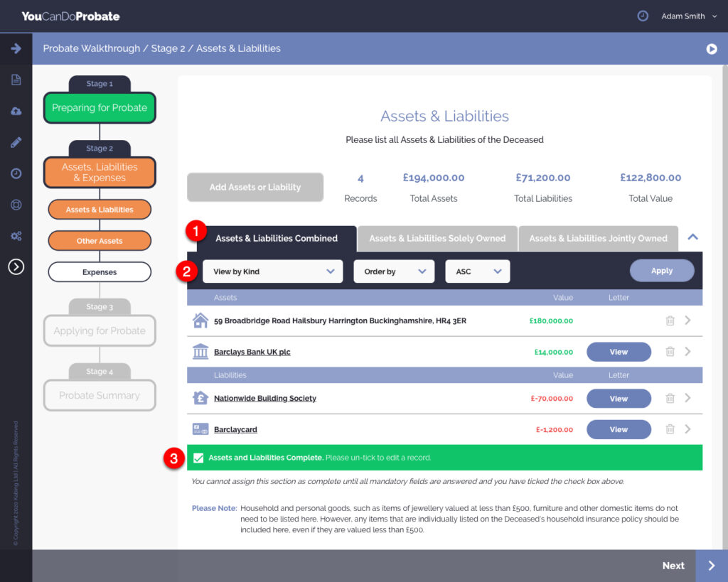Open the Order by dropdown
This screenshot has height=582, width=728.
pyautogui.click(x=394, y=271)
